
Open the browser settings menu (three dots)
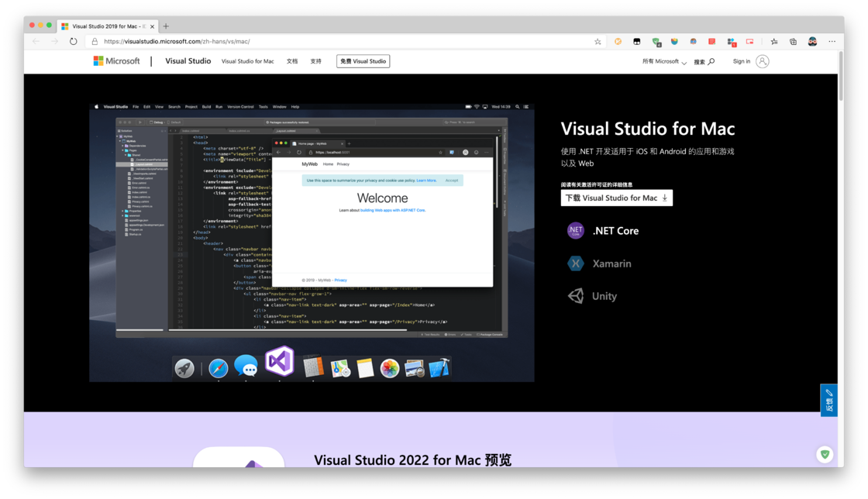[x=832, y=41]
